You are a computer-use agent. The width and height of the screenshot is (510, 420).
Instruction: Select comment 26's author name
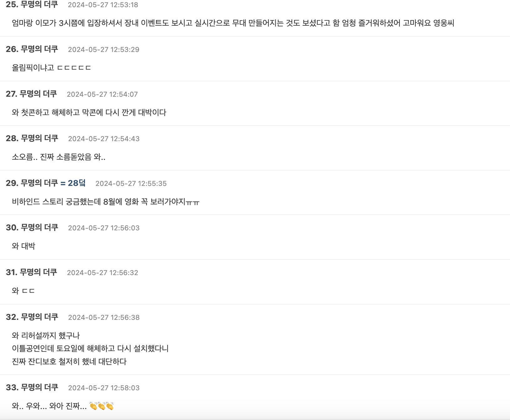coord(39,49)
